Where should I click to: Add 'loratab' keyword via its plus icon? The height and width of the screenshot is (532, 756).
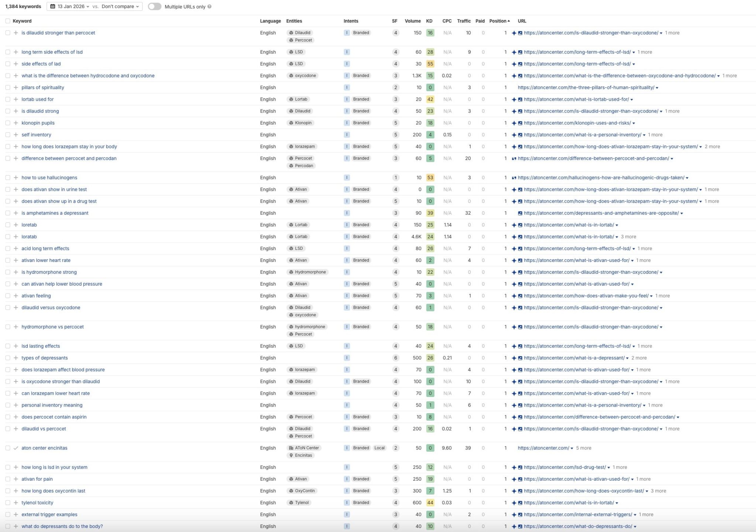[16, 236]
